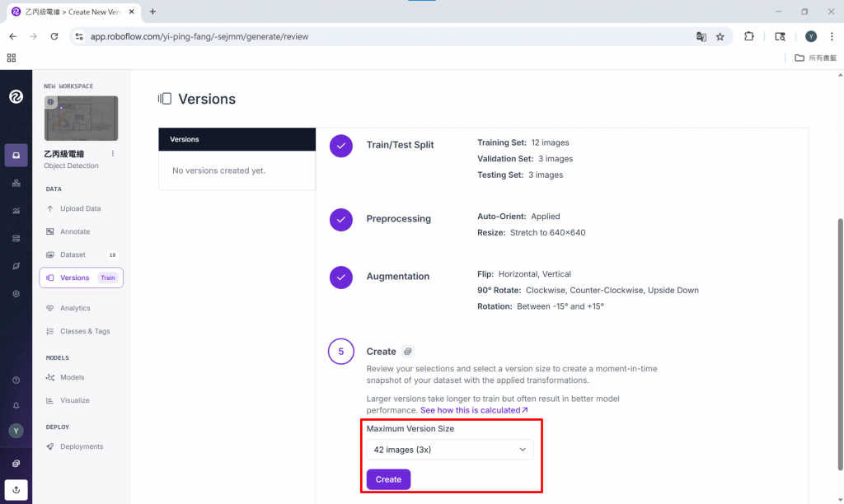Click 'Stretch to 640×640' resize value
Viewport: 844px width, 504px height.
coord(547,232)
